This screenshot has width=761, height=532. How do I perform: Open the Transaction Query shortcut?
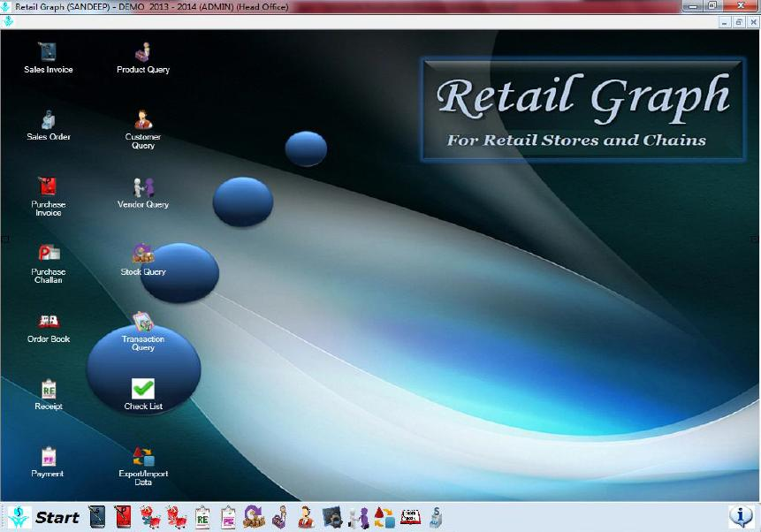[x=142, y=331]
